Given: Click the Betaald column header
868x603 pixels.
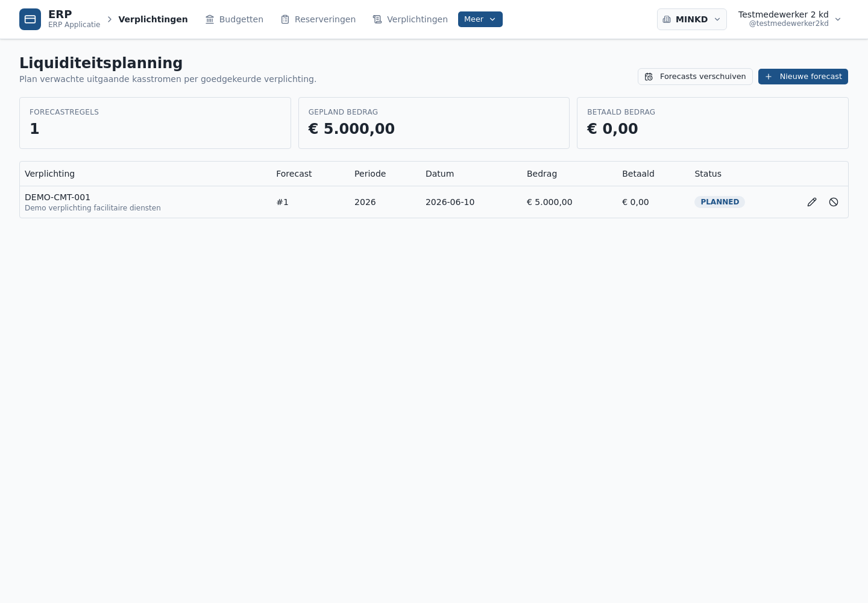Looking at the screenshot, I should [x=638, y=174].
